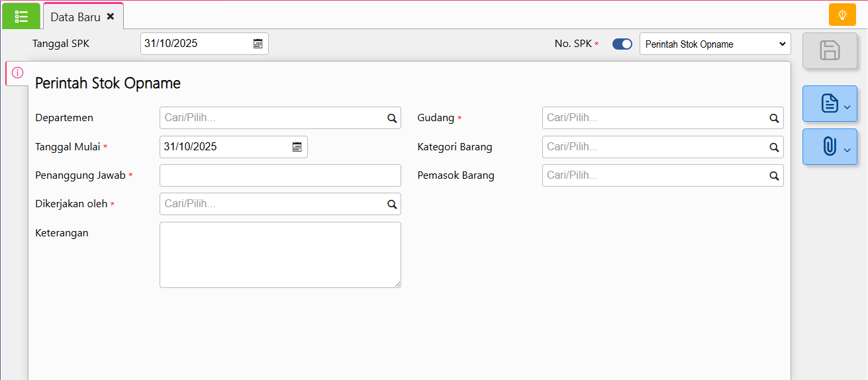This screenshot has width=868, height=380.
Task: Open calendar picker for Tanggal Mulai
Action: pos(297,147)
